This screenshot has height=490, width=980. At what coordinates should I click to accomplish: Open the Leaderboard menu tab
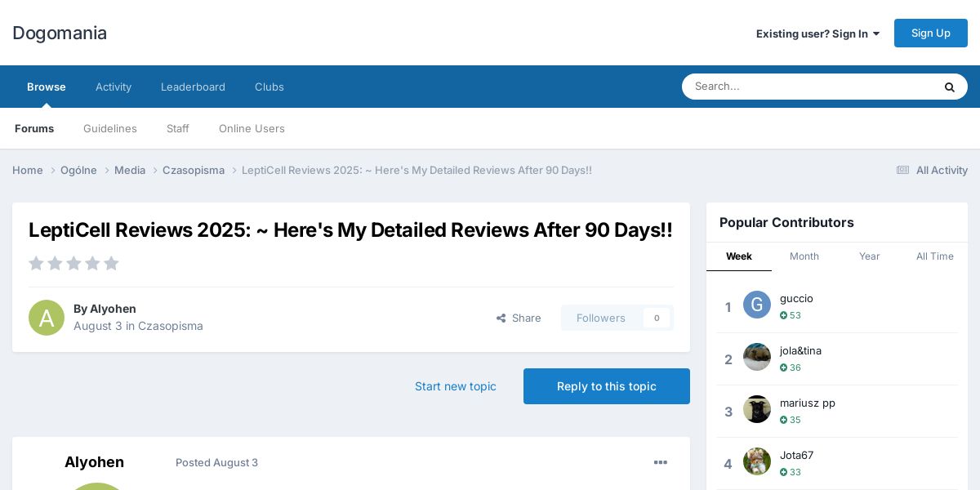pyautogui.click(x=193, y=87)
